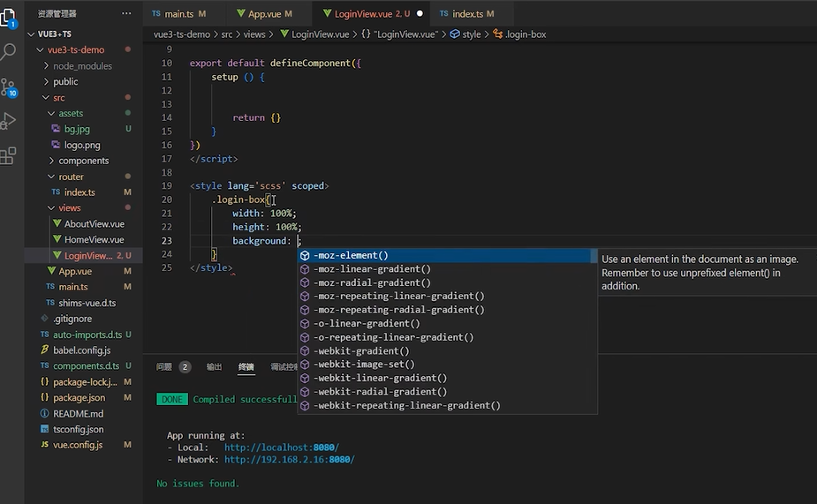The image size is (817, 504).
Task: Open router index.ts file
Action: click(x=83, y=192)
